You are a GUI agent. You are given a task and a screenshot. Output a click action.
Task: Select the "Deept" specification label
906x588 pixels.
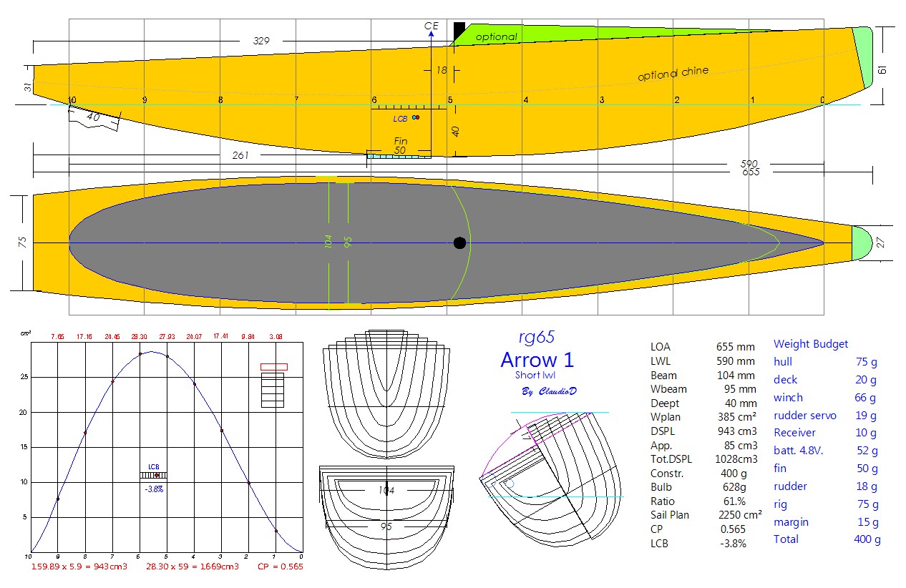665,403
